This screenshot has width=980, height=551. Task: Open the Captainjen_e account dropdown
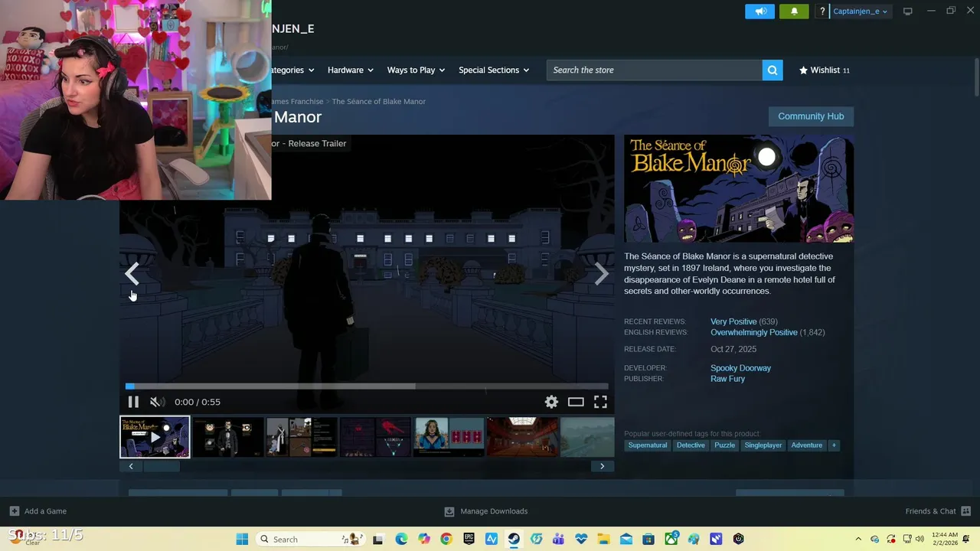click(861, 11)
